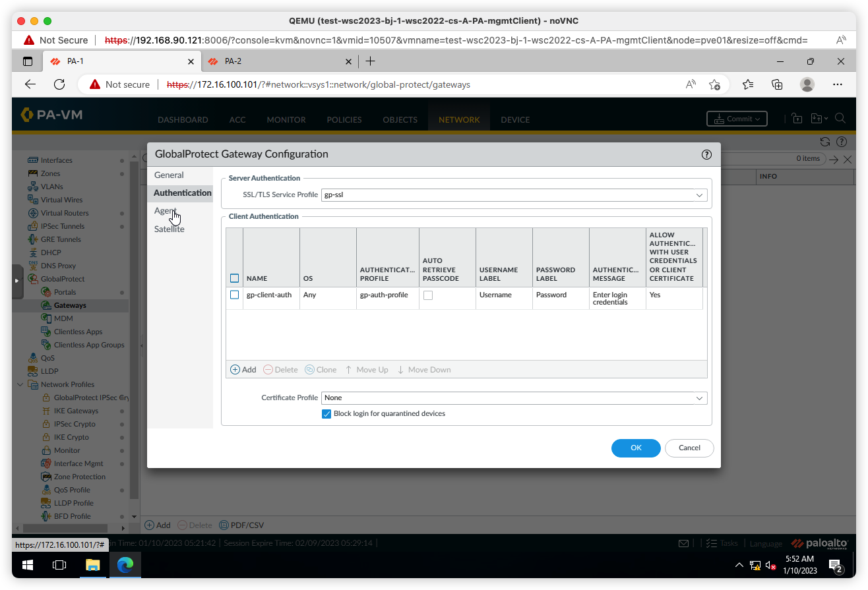The image size is (868, 590).
Task: Open the Clientless App Groups icon
Action: tap(46, 345)
